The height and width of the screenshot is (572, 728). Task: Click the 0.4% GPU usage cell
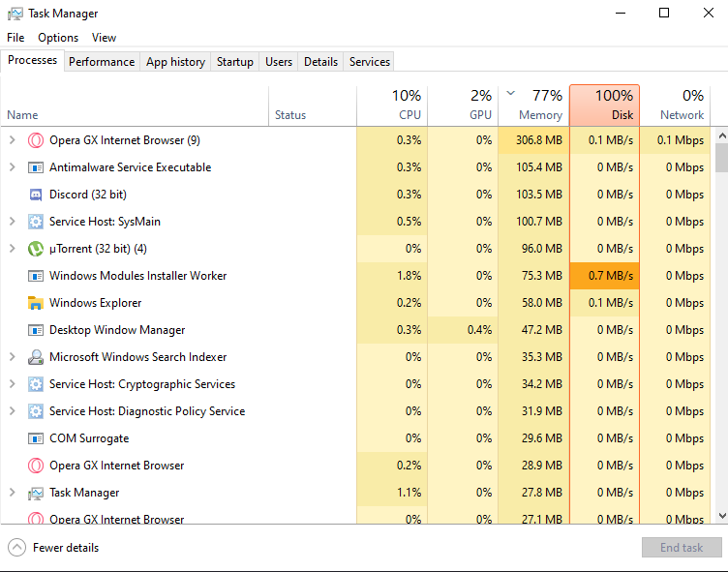[463, 330]
